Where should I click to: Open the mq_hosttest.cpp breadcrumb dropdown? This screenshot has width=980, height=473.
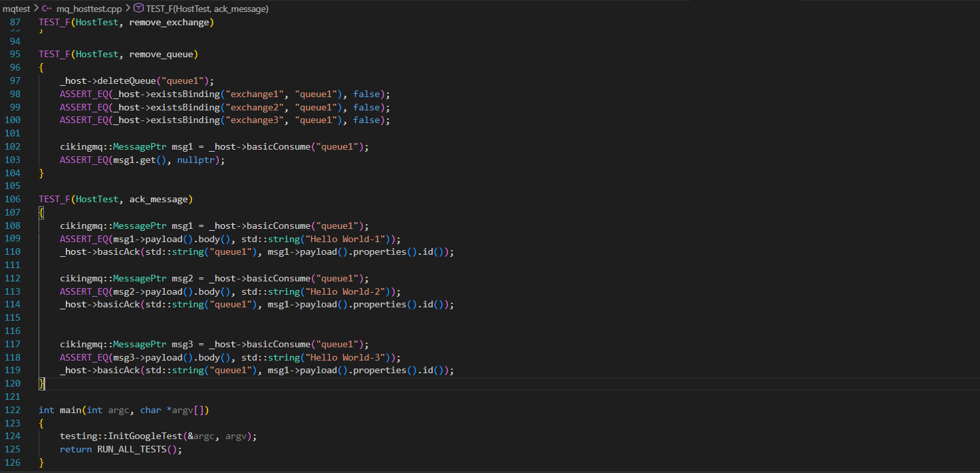click(x=88, y=9)
